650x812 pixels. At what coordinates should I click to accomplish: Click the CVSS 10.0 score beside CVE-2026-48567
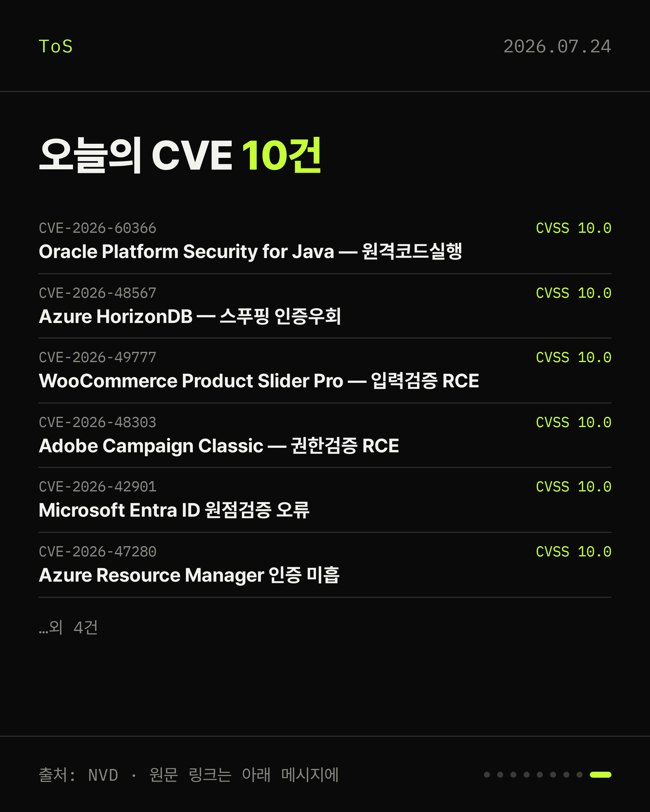pos(574,293)
